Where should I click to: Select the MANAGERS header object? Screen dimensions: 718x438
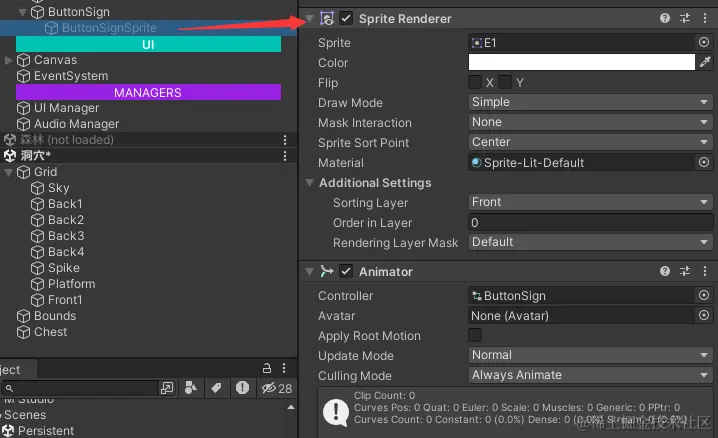[x=148, y=92]
